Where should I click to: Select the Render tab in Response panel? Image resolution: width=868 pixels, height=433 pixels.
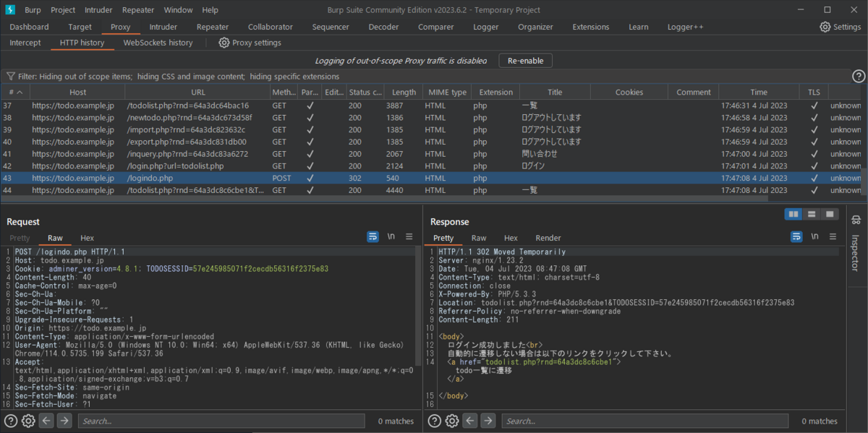pyautogui.click(x=548, y=238)
